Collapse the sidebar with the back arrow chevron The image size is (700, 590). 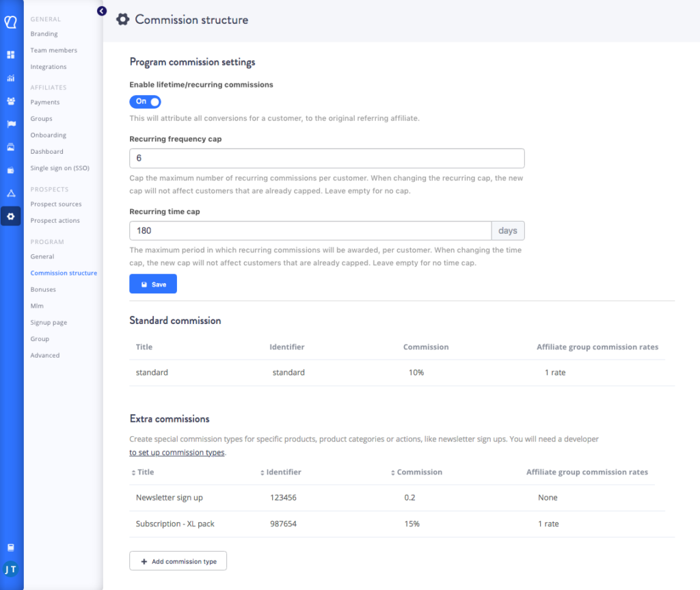click(102, 11)
